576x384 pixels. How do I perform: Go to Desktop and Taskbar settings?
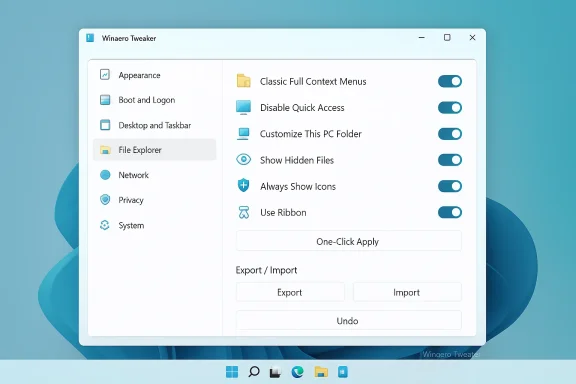[x=154, y=125]
